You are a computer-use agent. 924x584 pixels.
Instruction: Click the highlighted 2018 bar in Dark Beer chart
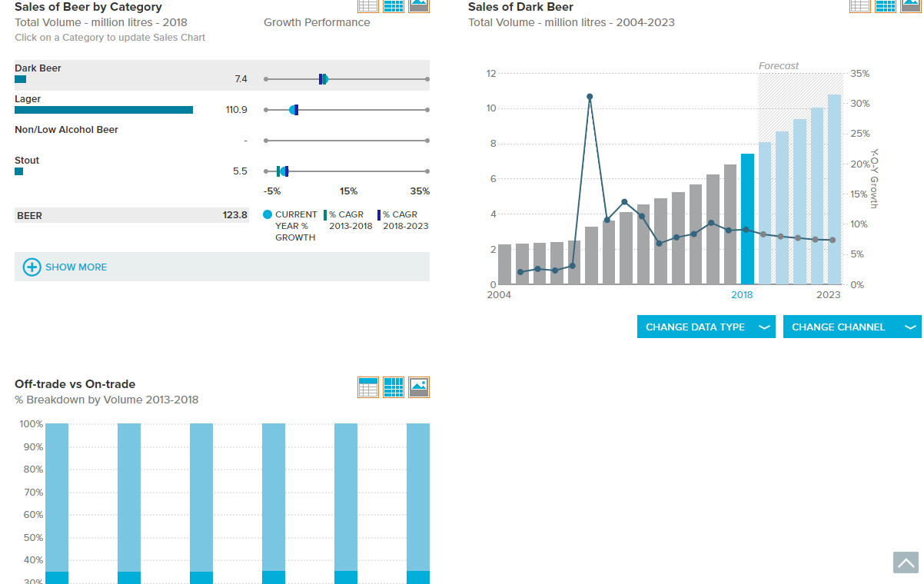tap(747, 219)
